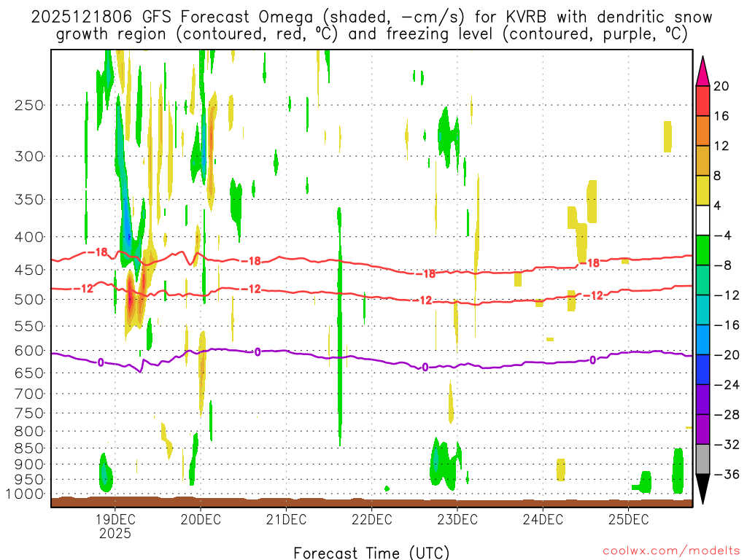The image size is (747, 560).
Task: Click the 500 pressure level label
Action: click(29, 300)
